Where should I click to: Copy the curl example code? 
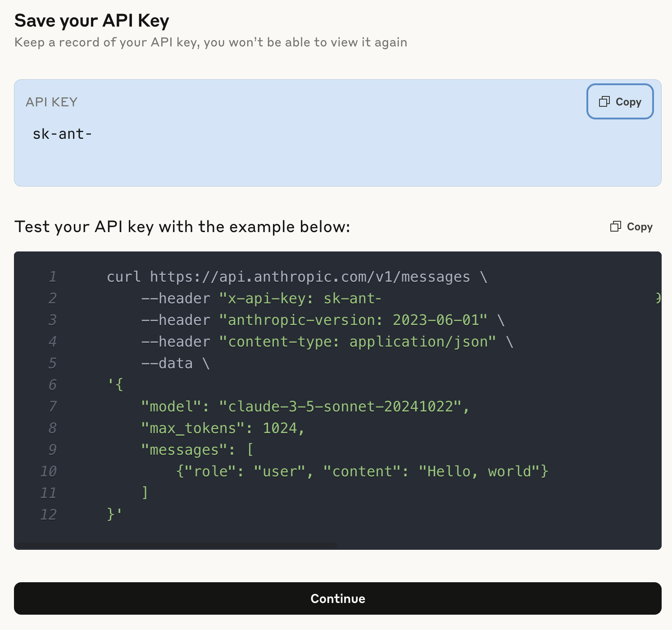631,227
